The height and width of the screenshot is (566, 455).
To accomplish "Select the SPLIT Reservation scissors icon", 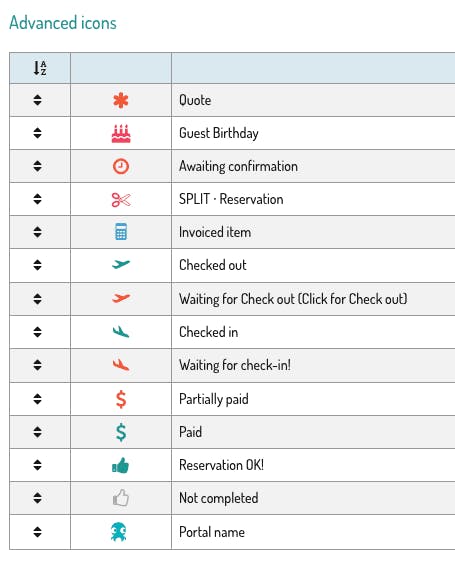I will click(121, 199).
